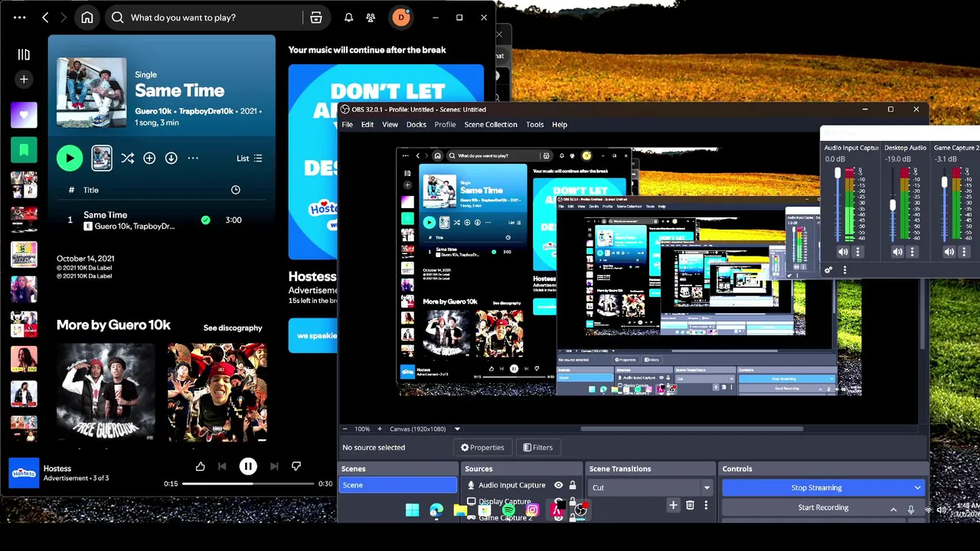Open the Cut transition dropdown
The width and height of the screenshot is (980, 551).
(x=650, y=487)
